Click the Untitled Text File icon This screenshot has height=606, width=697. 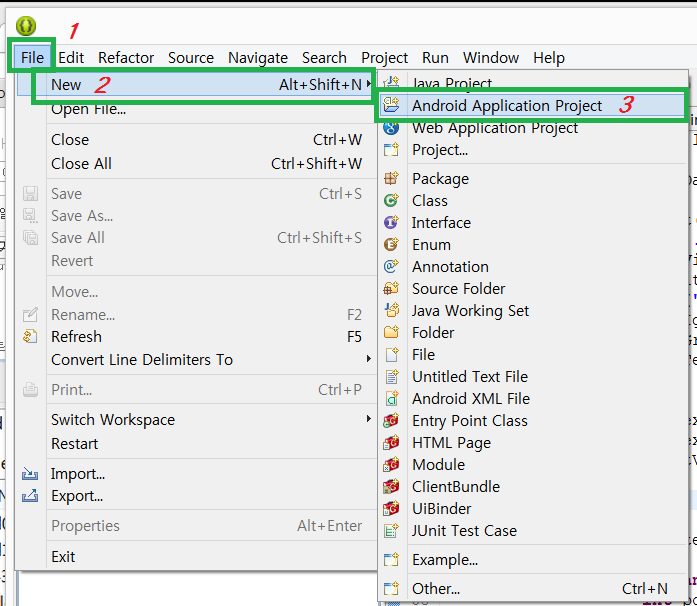point(391,377)
